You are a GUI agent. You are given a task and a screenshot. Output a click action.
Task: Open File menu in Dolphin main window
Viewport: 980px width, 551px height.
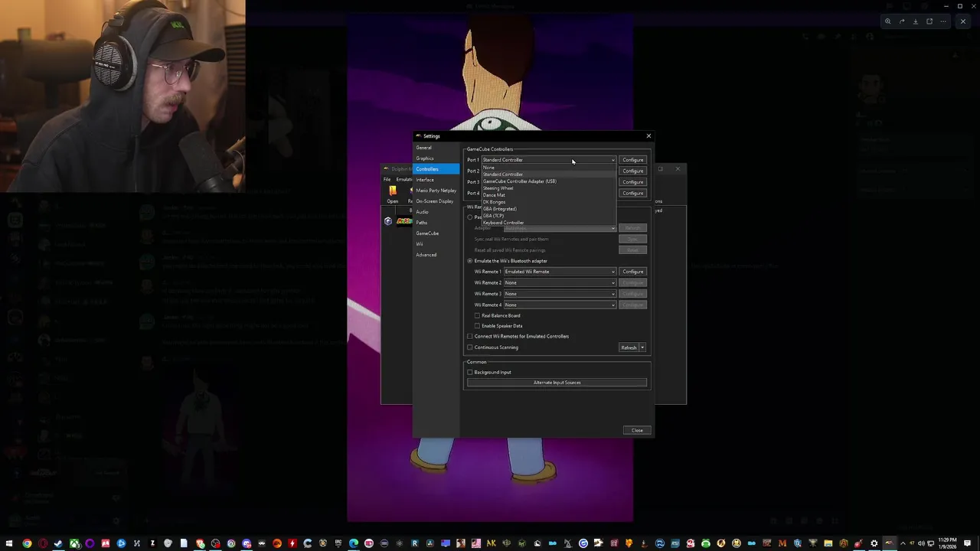point(387,180)
